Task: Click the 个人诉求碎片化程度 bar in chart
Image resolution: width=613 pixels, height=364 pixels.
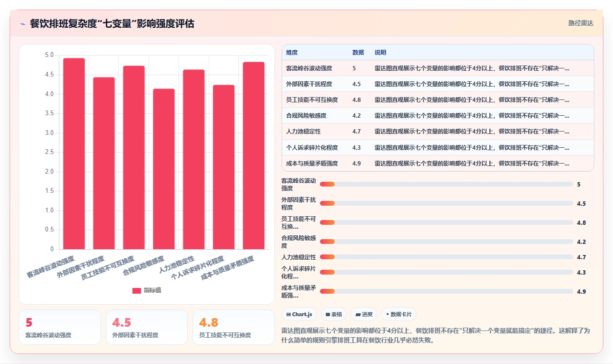Action: tap(224, 167)
